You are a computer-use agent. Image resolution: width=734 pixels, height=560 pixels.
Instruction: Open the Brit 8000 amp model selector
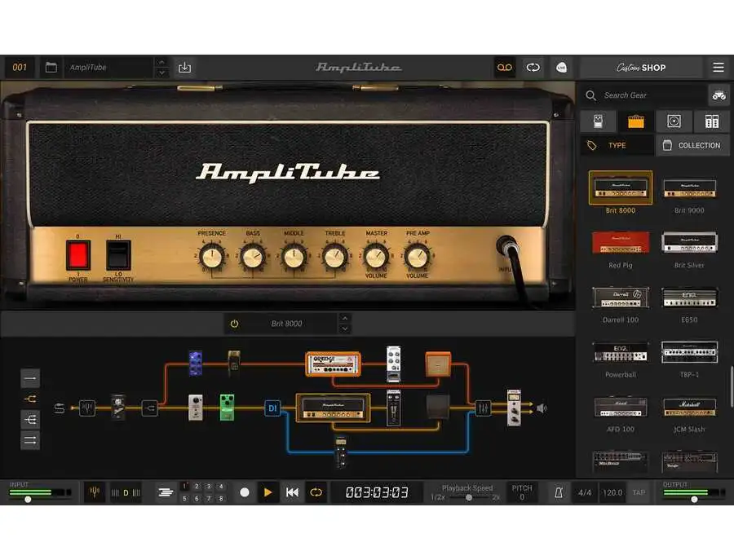click(286, 324)
